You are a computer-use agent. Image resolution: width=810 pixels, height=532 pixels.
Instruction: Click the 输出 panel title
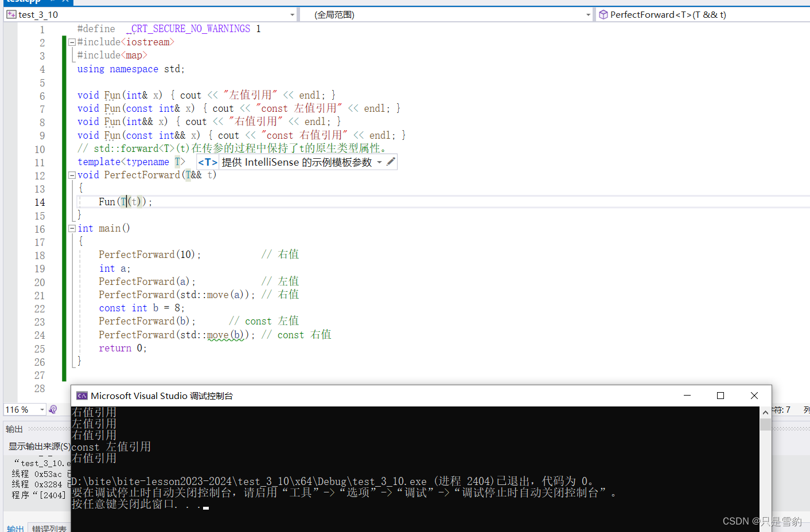pyautogui.click(x=14, y=429)
